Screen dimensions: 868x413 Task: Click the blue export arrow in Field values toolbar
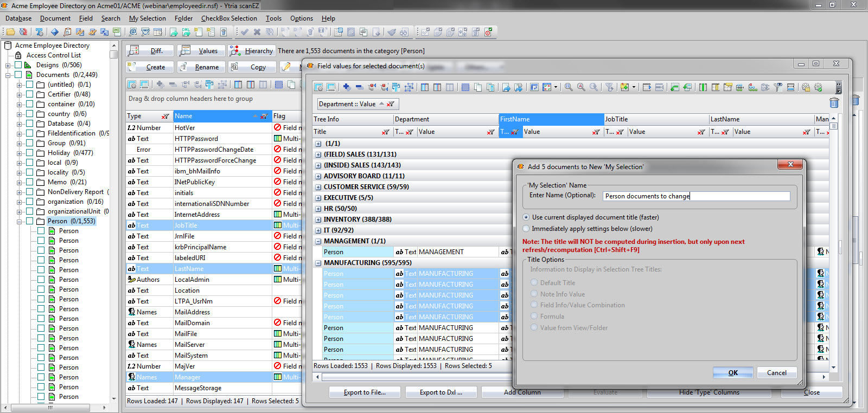click(x=506, y=87)
